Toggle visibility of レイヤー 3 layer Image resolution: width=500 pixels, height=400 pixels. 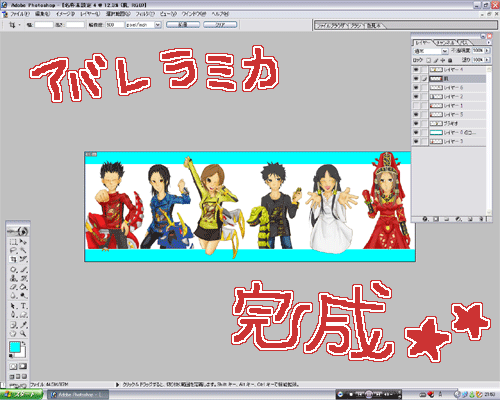pos(416,142)
